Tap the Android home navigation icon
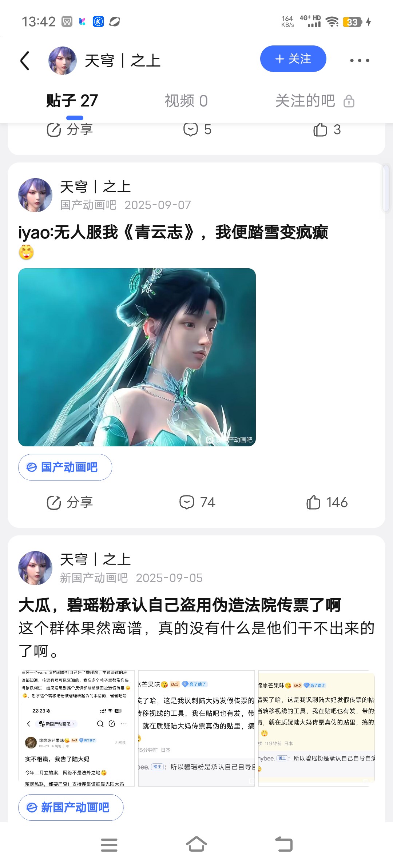 coord(196,844)
